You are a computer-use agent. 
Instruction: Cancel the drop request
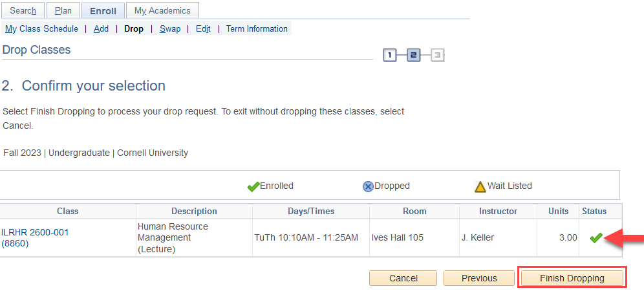tap(403, 278)
